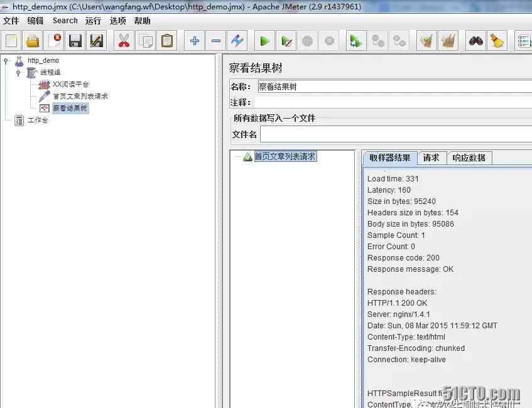Switch to the 请求 tab

pyautogui.click(x=432, y=158)
